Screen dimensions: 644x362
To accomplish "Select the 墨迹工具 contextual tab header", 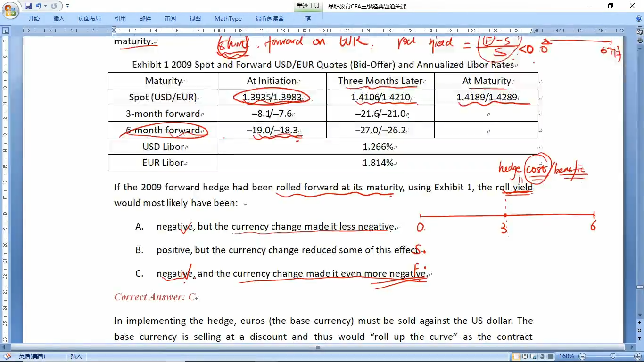I will tap(308, 6).
